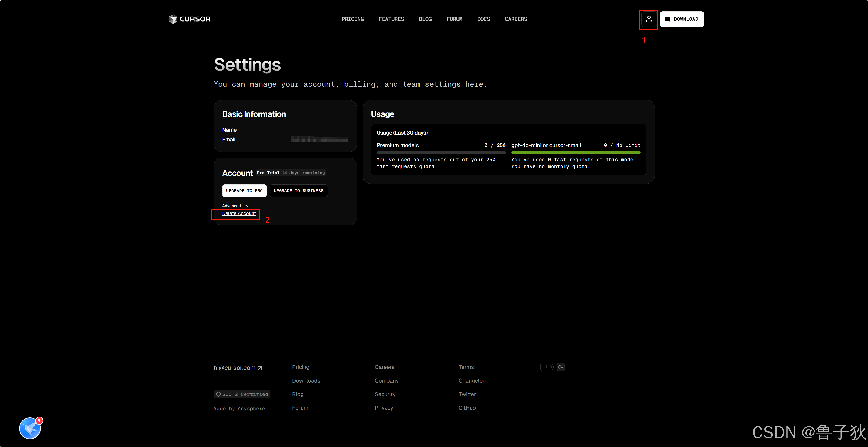Open the Pricing nav menu item
This screenshot has width=868, height=447.
click(x=353, y=19)
